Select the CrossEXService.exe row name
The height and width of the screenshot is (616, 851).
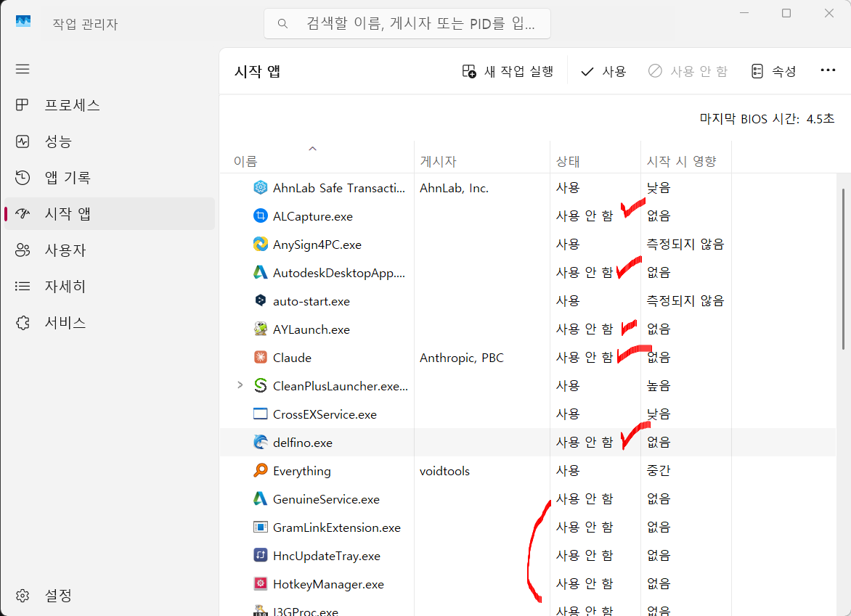[x=325, y=414]
